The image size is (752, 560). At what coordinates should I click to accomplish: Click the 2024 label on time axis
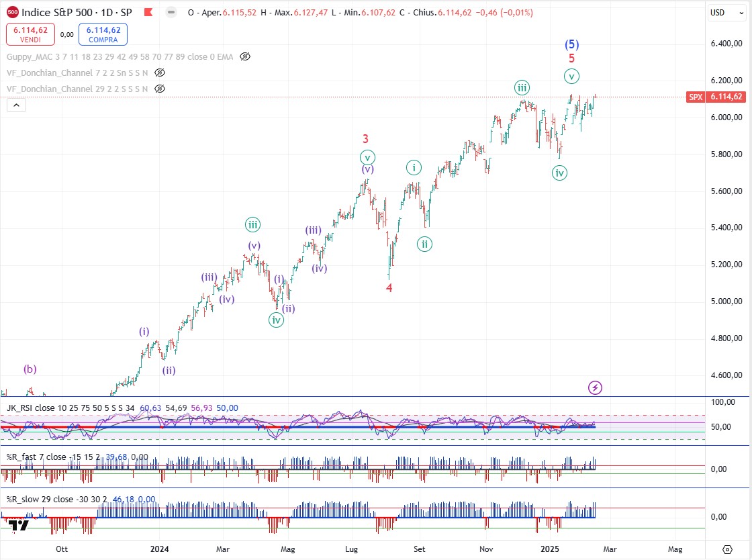(x=159, y=549)
